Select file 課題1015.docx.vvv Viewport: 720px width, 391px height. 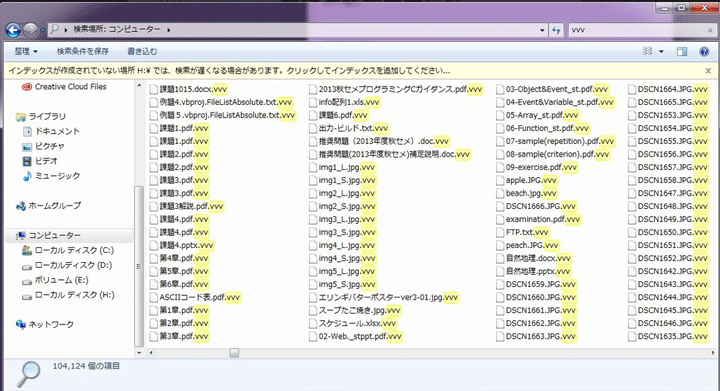[x=189, y=89]
